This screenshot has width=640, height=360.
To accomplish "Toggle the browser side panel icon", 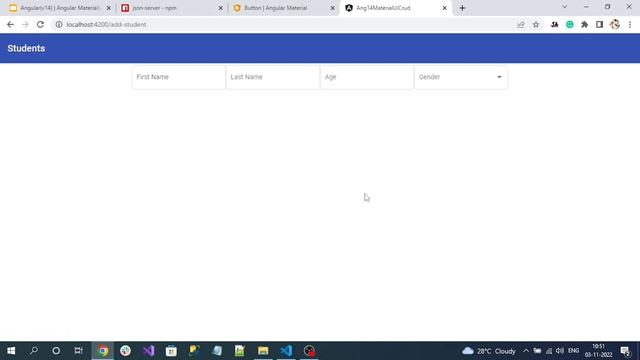I will click(x=599, y=24).
